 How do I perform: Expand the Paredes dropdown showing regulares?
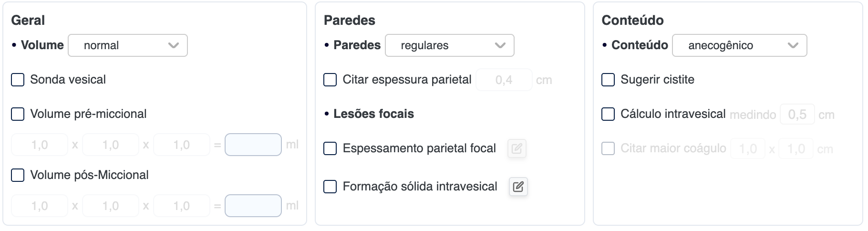[449, 45]
